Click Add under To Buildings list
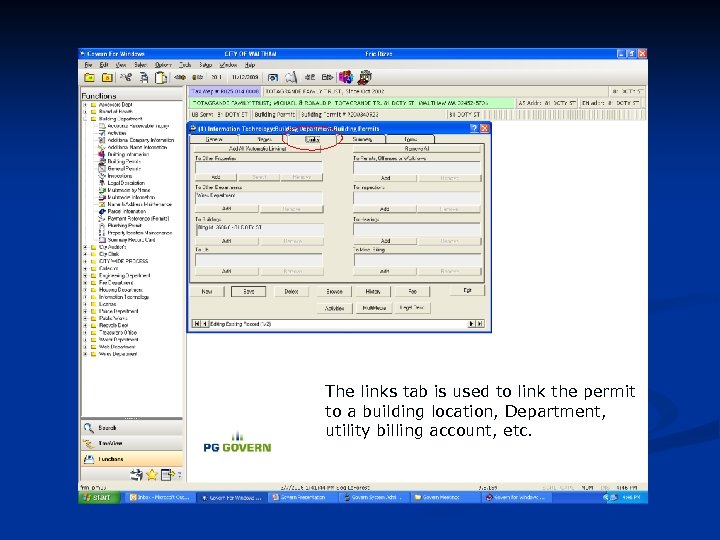720x540 pixels. pyautogui.click(x=227, y=241)
